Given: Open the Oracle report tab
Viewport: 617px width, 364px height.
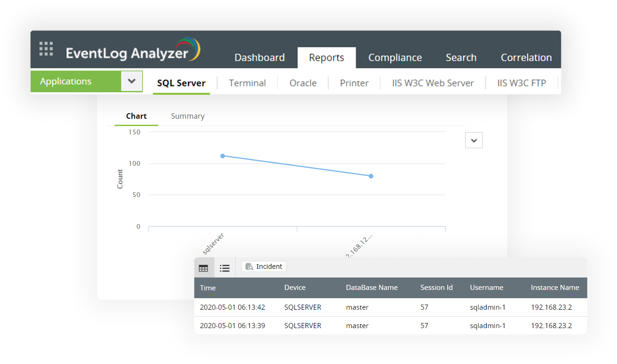Looking at the screenshot, I should tap(303, 83).
